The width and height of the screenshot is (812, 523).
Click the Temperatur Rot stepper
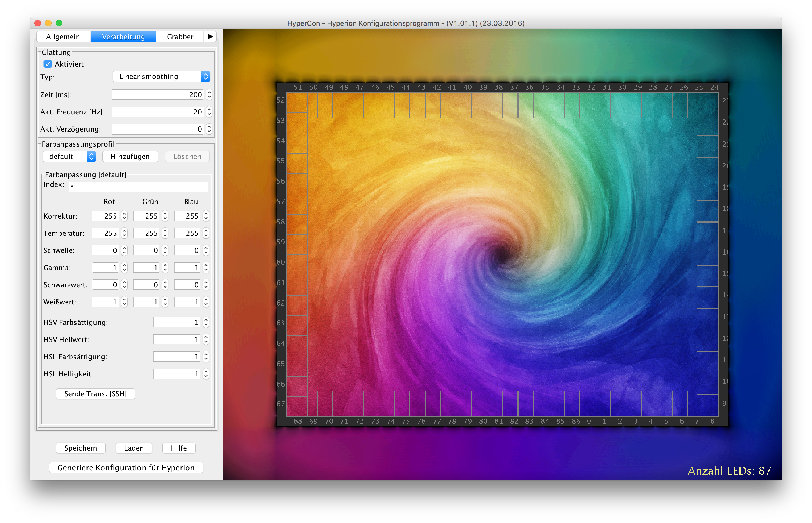(124, 233)
